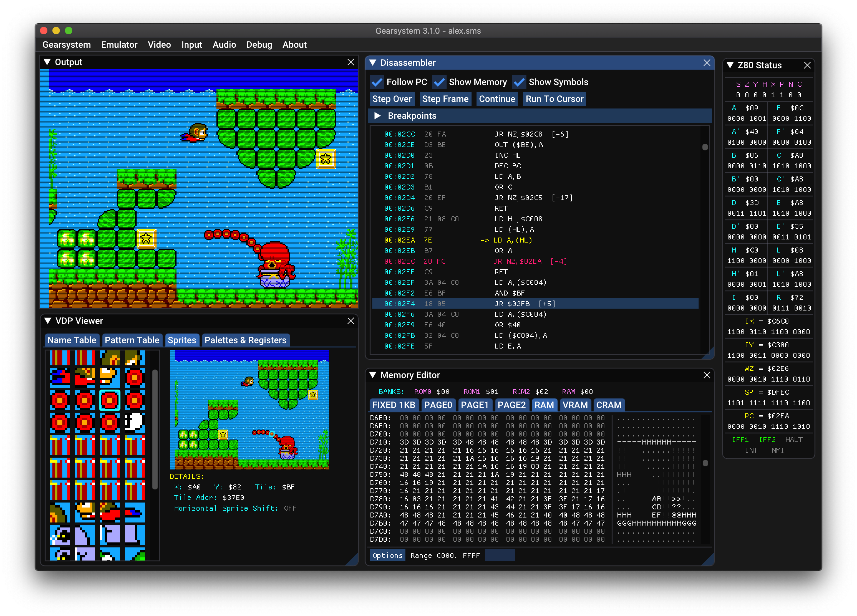Select the highlighted red ring sprite tile
The height and width of the screenshot is (616, 857).
(x=109, y=400)
